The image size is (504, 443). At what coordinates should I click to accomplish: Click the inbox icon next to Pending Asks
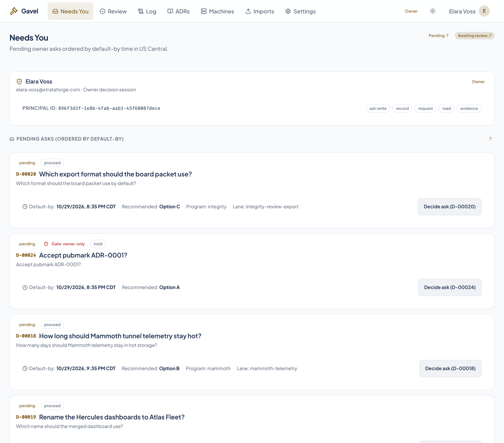pyautogui.click(x=12, y=139)
